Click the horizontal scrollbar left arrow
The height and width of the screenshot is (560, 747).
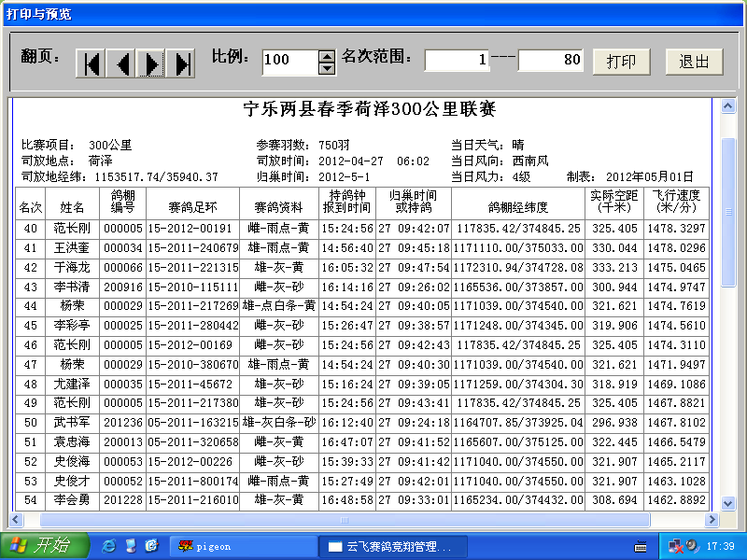pyautogui.click(x=17, y=519)
